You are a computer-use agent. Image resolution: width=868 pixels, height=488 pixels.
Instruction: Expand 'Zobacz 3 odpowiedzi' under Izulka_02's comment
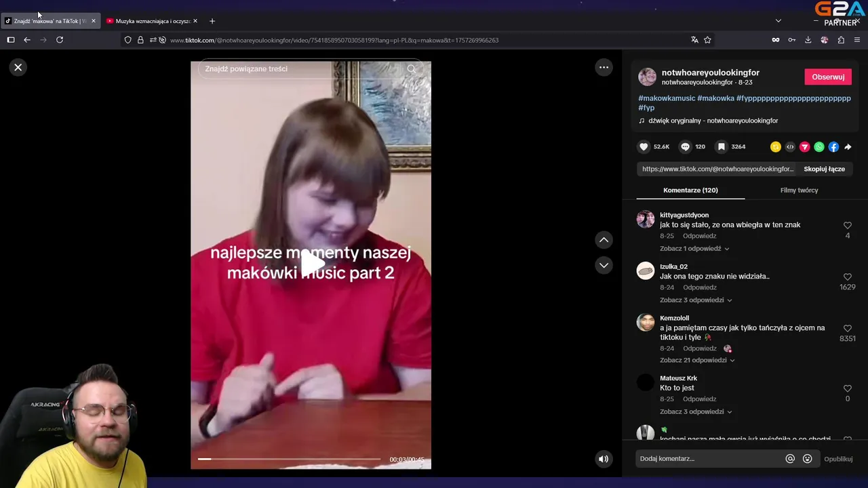(x=696, y=300)
